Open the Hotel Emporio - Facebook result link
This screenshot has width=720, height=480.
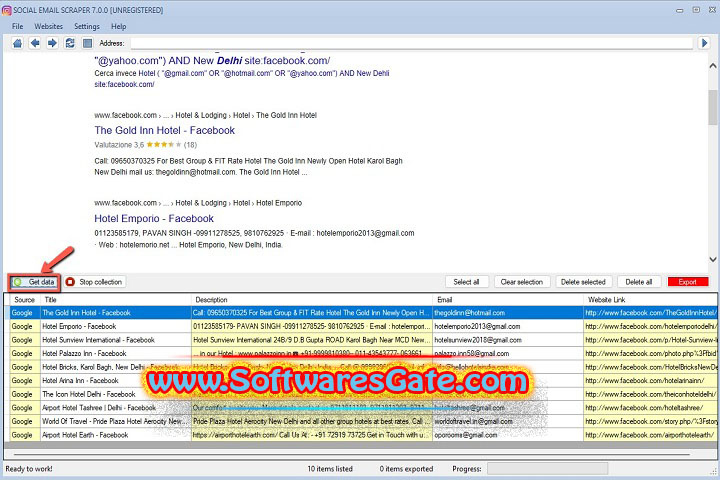point(154,219)
